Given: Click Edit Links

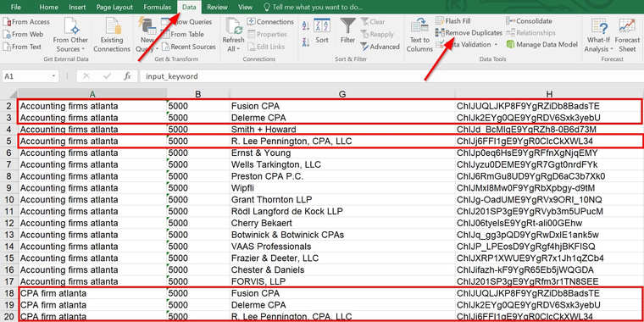Looking at the screenshot, I should tap(266, 47).
